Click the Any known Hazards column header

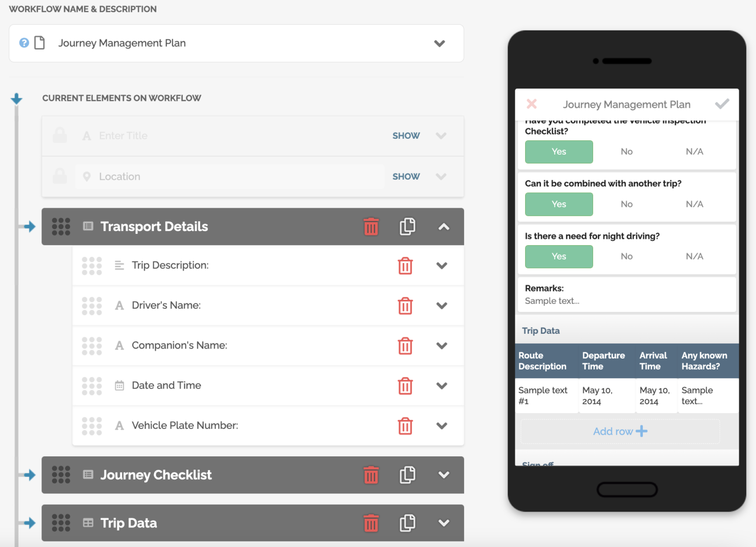pos(708,361)
